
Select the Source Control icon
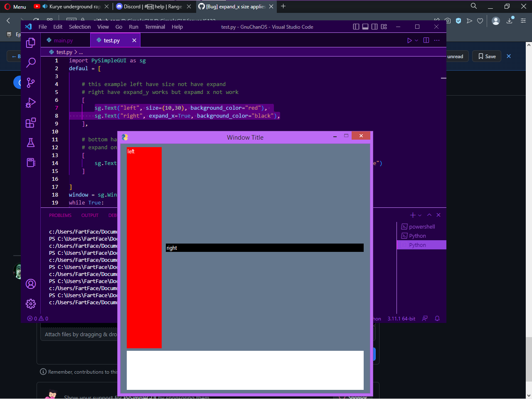pyautogui.click(x=30, y=82)
